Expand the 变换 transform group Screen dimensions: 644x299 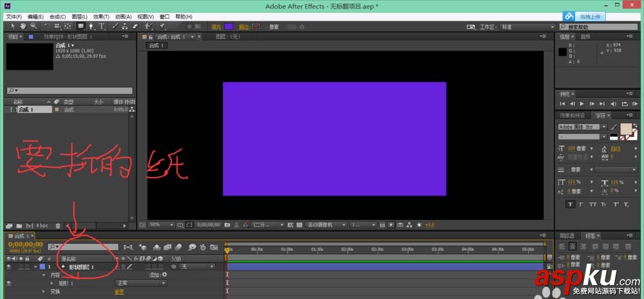(x=44, y=292)
